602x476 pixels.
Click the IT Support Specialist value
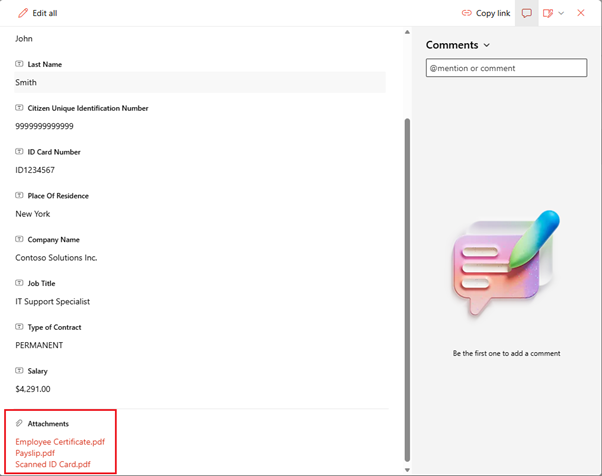pyautogui.click(x=53, y=302)
